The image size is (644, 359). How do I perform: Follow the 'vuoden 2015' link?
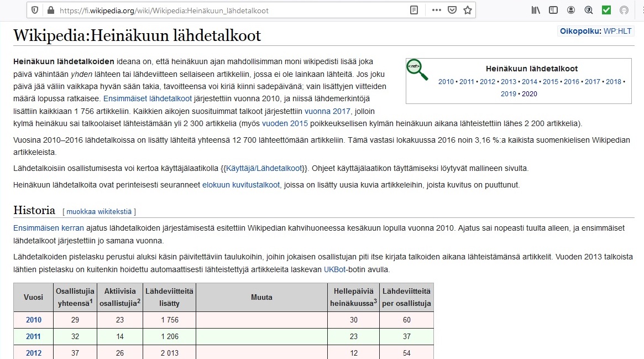coord(285,124)
